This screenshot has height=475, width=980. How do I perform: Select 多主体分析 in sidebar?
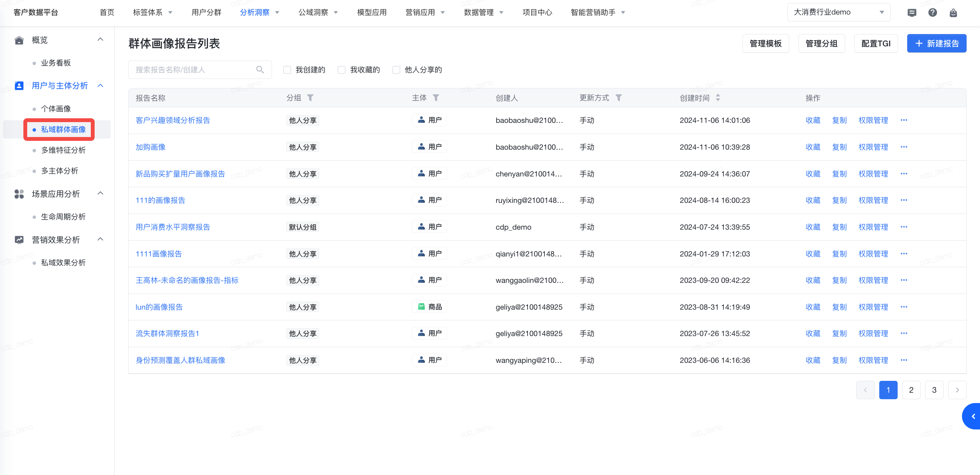click(x=59, y=171)
